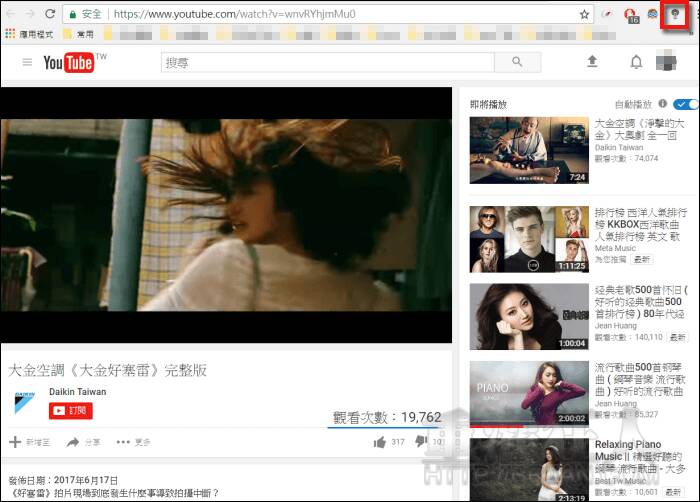The height and width of the screenshot is (502, 700).
Task: Click the lightbulb extension icon in the toolbar
Action: [675, 14]
